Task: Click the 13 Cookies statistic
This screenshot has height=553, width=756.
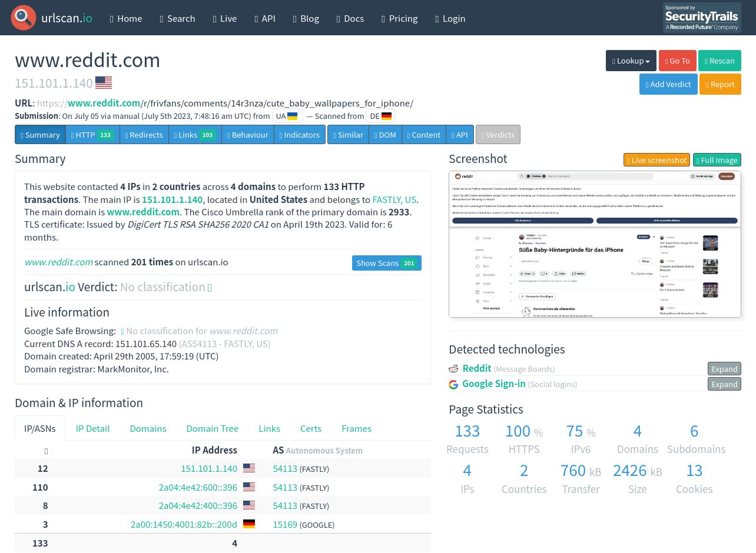Action: pos(694,479)
